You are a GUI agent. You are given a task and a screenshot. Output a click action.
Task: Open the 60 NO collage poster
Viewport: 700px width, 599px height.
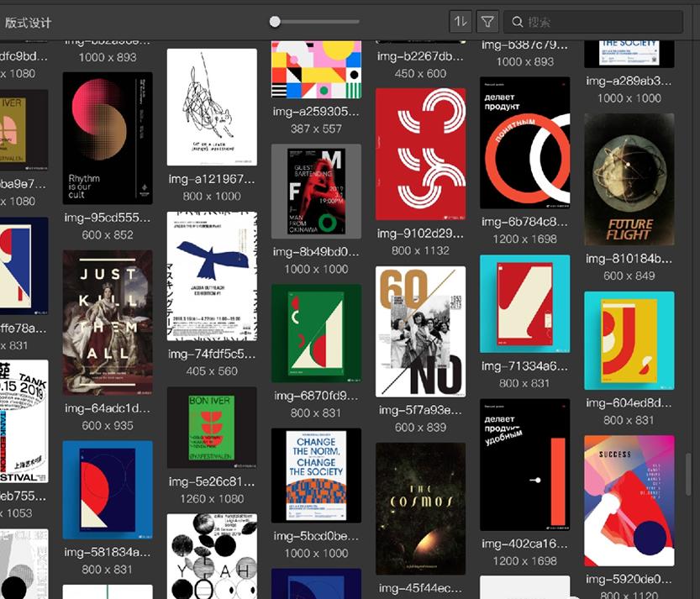(420, 330)
